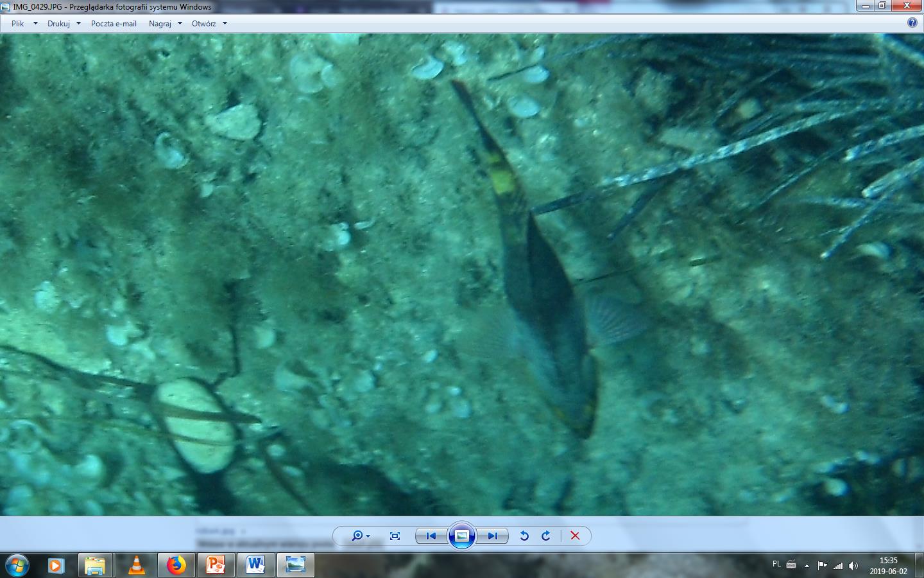Skip to the next photo
This screenshot has width=924, height=578.
coord(493,536)
